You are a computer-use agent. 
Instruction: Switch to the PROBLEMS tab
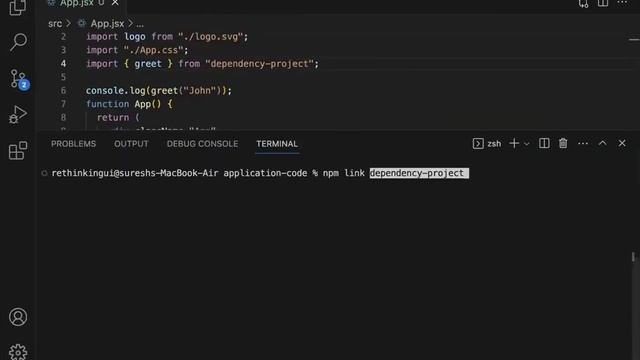click(x=73, y=144)
